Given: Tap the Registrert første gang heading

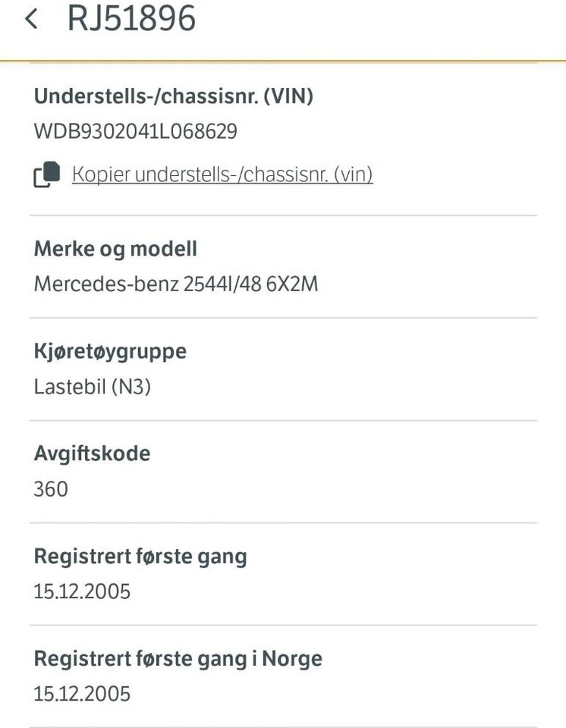Looking at the screenshot, I should point(140,556).
